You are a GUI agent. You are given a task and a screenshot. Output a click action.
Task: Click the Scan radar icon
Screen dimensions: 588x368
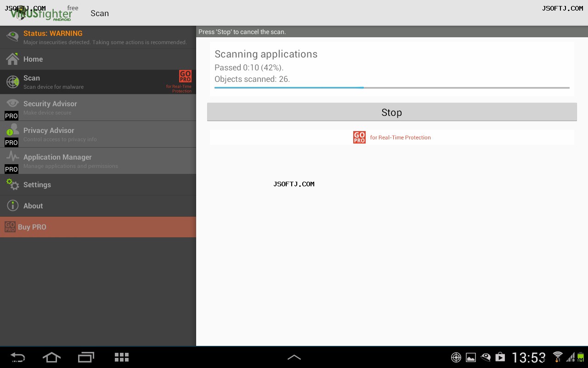click(x=12, y=82)
